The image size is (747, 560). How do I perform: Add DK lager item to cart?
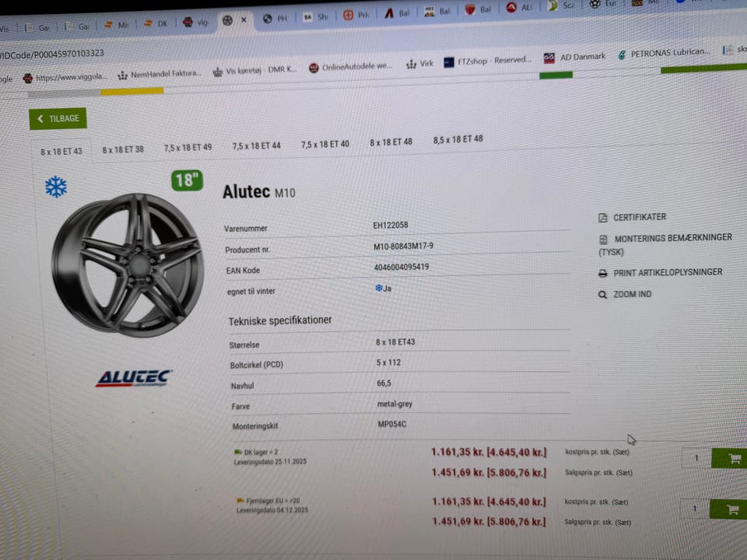click(733, 458)
